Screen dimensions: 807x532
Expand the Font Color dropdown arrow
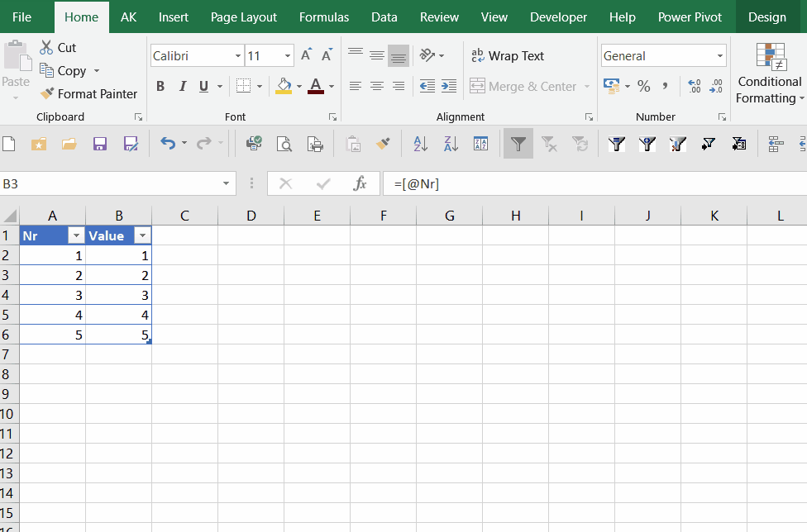(x=332, y=86)
